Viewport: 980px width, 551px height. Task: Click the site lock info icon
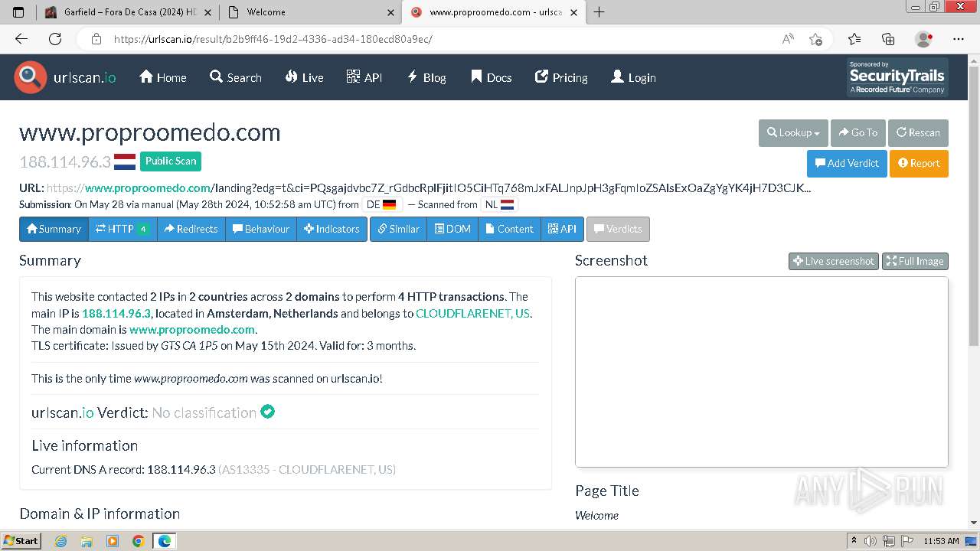[96, 39]
